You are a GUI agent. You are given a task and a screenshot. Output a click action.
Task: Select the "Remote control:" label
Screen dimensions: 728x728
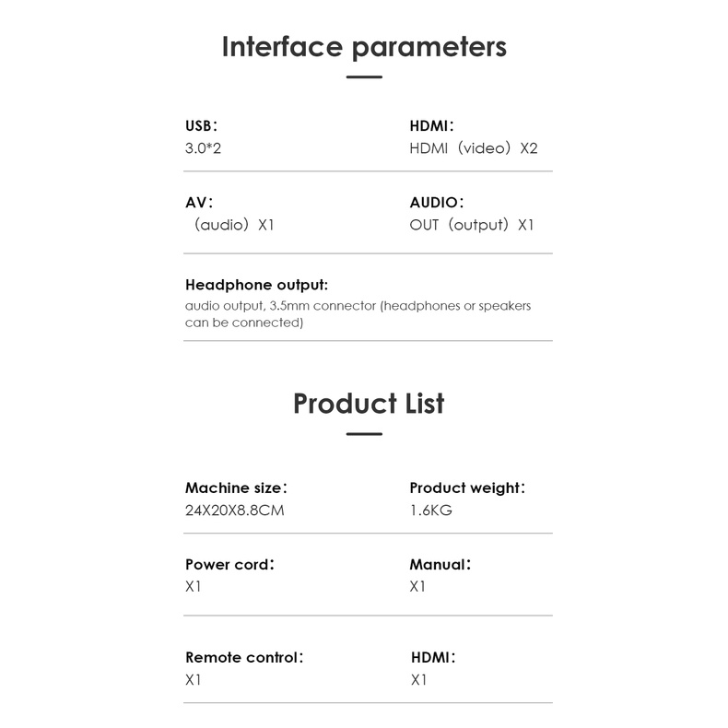(244, 657)
